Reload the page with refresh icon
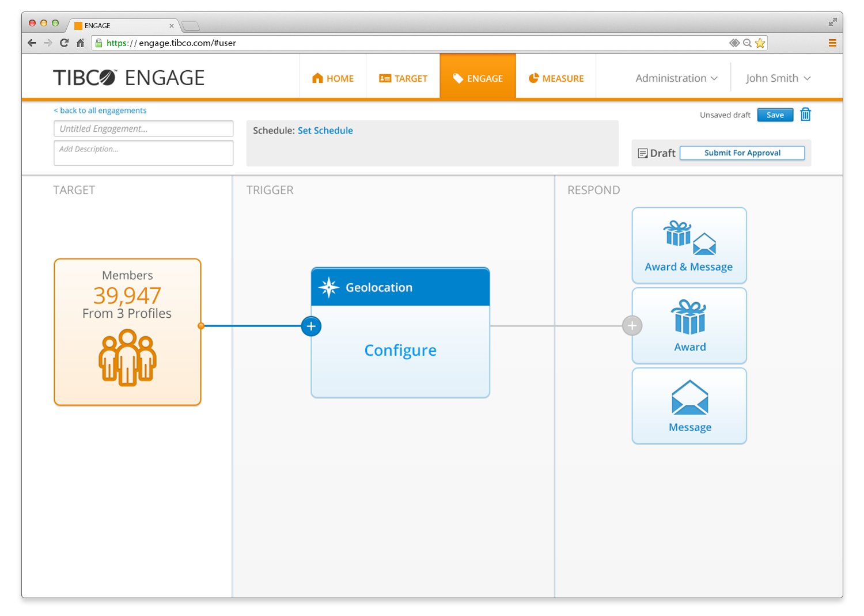The width and height of the screenshot is (864, 616). click(x=64, y=43)
